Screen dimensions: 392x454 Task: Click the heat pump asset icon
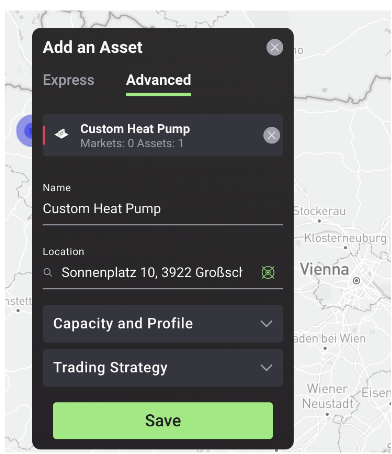[62, 134]
